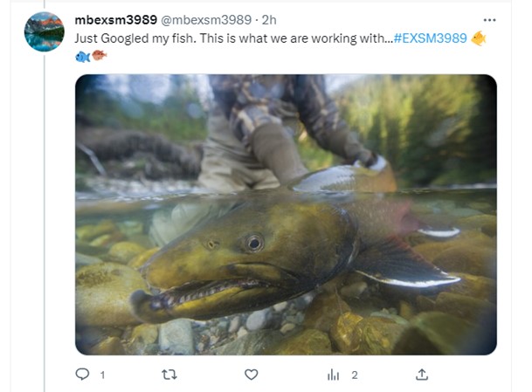
Task: Open the three-dot more options menu
Action: (490, 19)
